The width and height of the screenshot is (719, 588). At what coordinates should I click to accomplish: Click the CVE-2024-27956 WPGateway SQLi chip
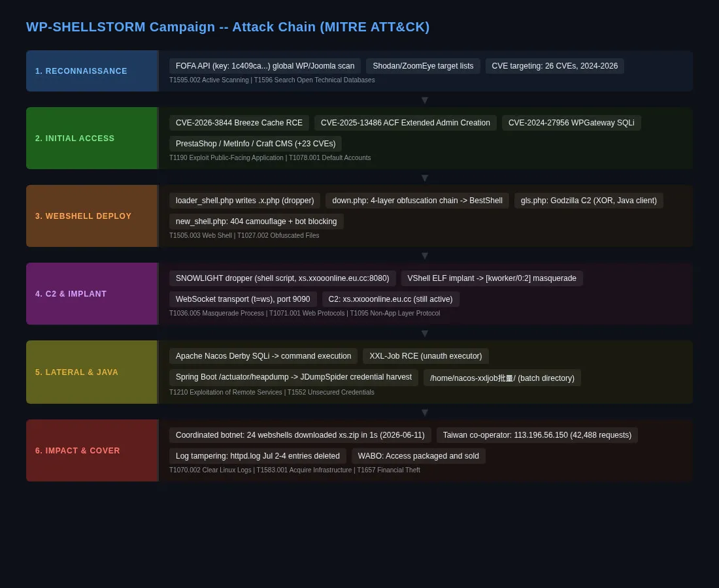(571, 123)
